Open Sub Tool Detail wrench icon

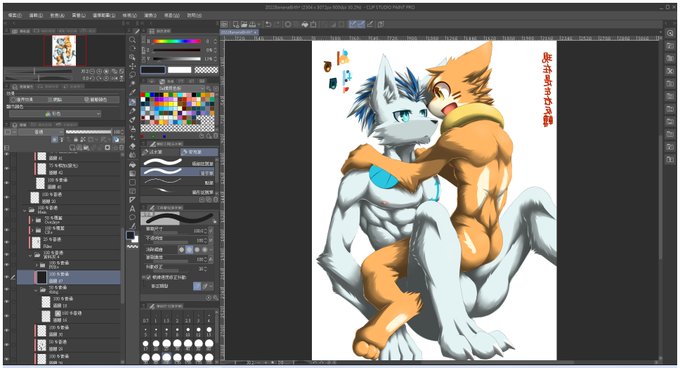[x=216, y=298]
